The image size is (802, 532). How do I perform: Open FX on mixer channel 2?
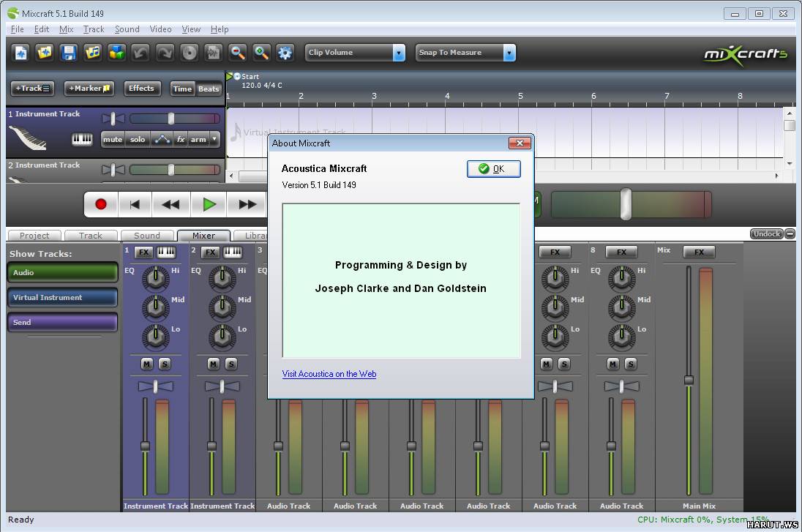[x=210, y=252]
